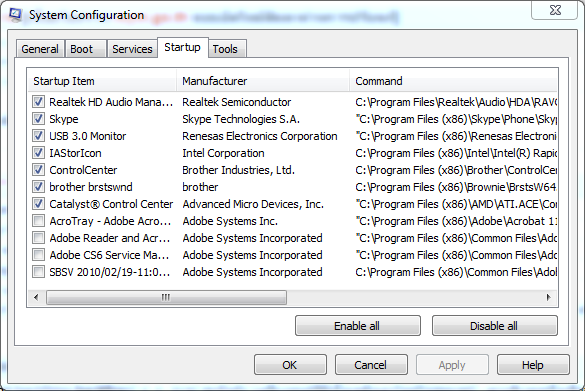Select the Intel Corporation manufacturer cell

pos(223,153)
